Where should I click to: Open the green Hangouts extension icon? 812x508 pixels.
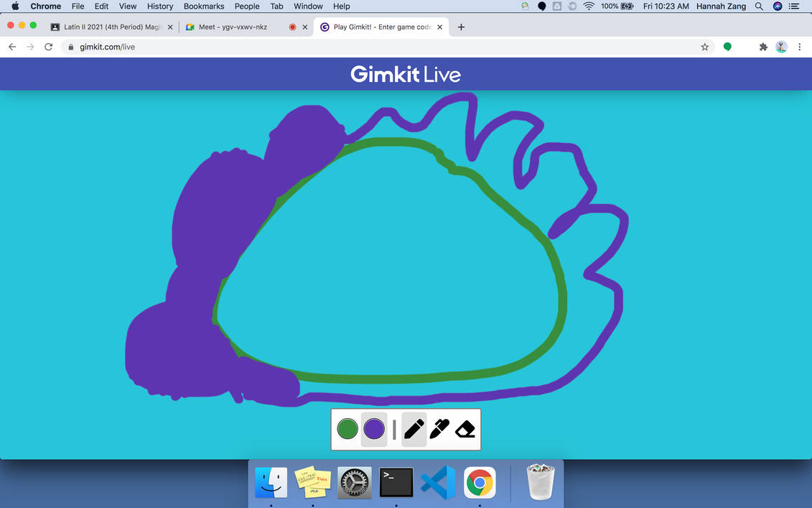coord(727,47)
